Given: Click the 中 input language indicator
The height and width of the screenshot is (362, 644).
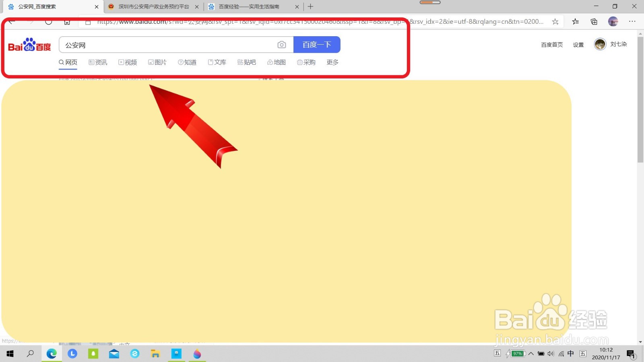Looking at the screenshot, I should click(571, 354).
